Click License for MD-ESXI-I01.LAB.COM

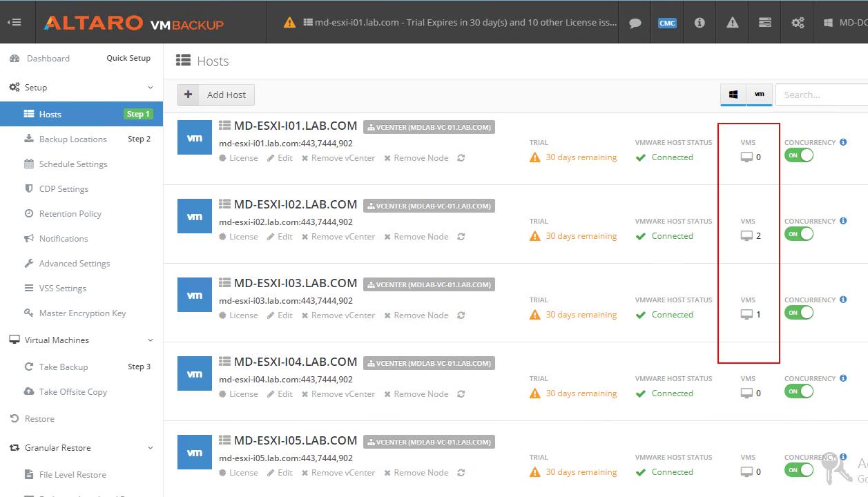pyautogui.click(x=239, y=158)
